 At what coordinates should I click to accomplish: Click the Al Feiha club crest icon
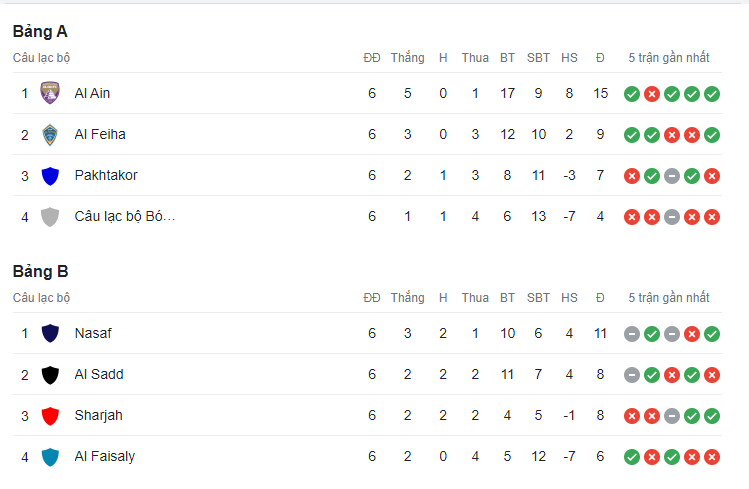click(x=50, y=135)
